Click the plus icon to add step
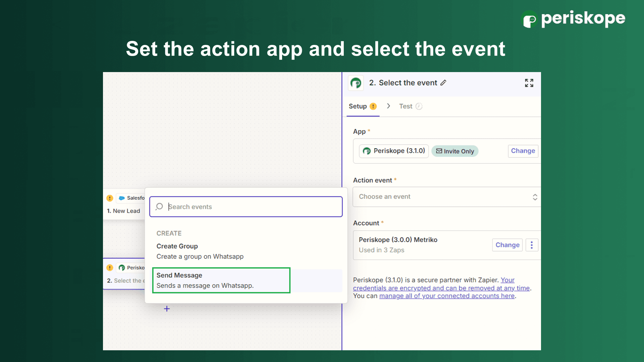Screen dimensions: 644x362 pyautogui.click(x=167, y=309)
